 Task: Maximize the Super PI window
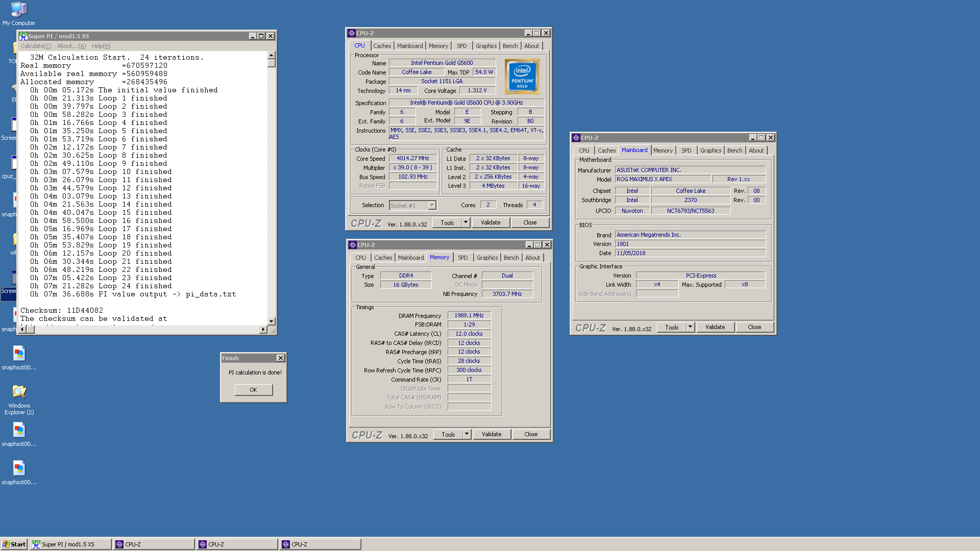[x=261, y=36]
